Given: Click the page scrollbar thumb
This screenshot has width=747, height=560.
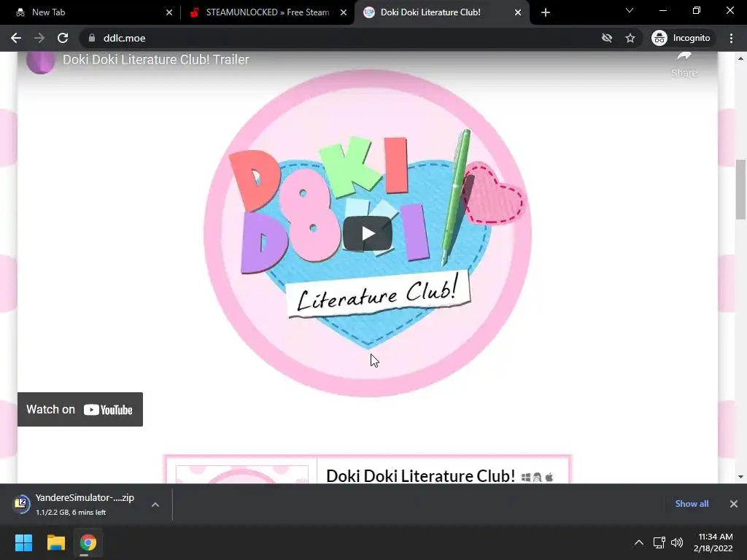Looking at the screenshot, I should (740, 189).
